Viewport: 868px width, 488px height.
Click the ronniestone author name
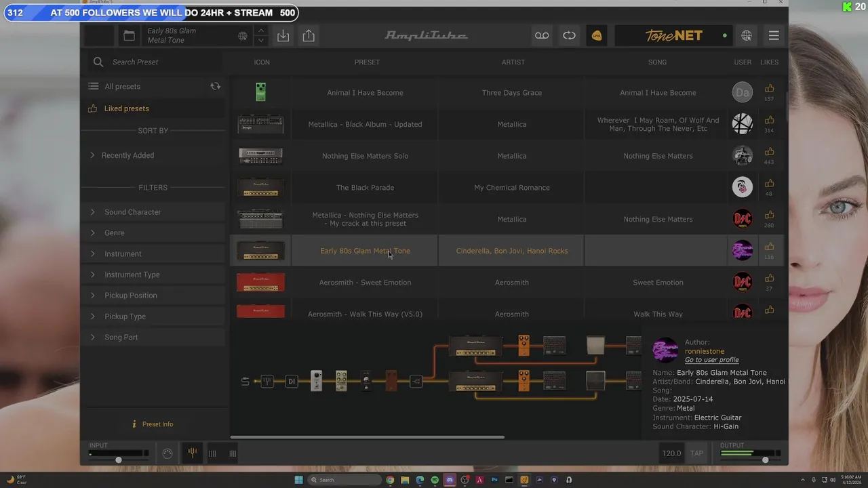pos(705,351)
